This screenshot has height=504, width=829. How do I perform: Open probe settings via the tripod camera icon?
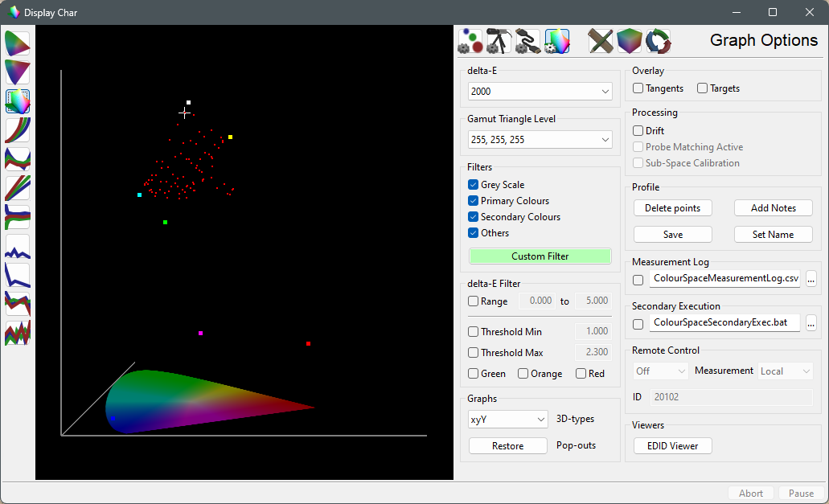[499, 41]
